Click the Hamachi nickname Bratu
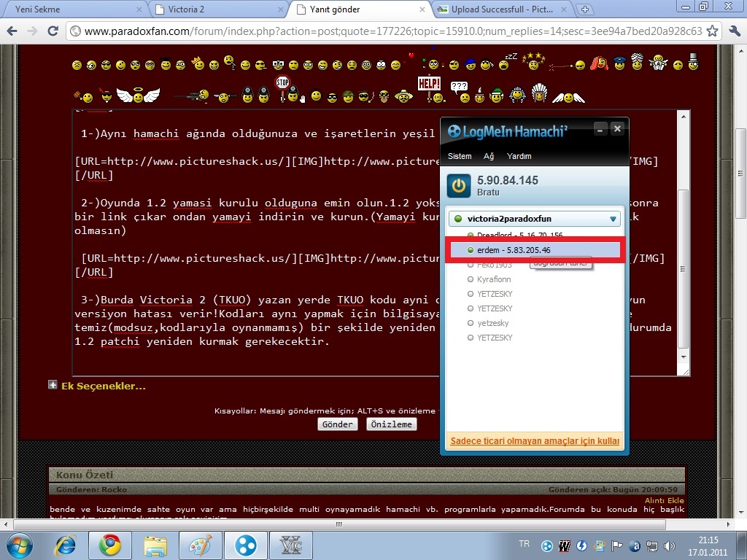Screen dimensions: 747x560 point(488,192)
